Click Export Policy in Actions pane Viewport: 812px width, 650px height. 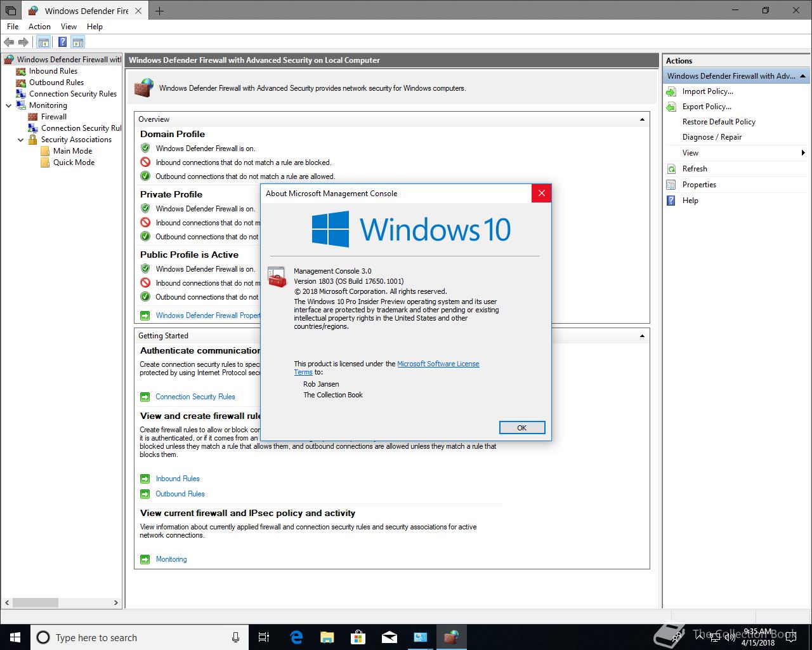[707, 107]
